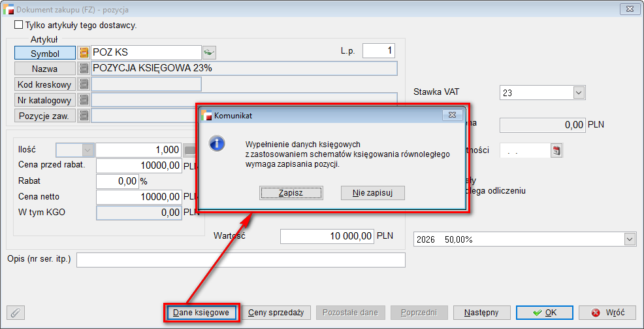Confirm with the OK button
This screenshot has height=329, width=644.
545,313
